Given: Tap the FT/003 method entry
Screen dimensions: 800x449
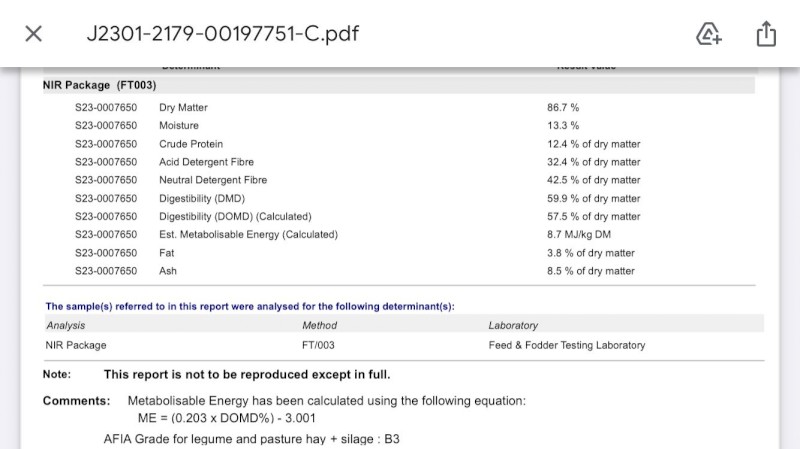Looking at the screenshot, I should [x=318, y=345].
